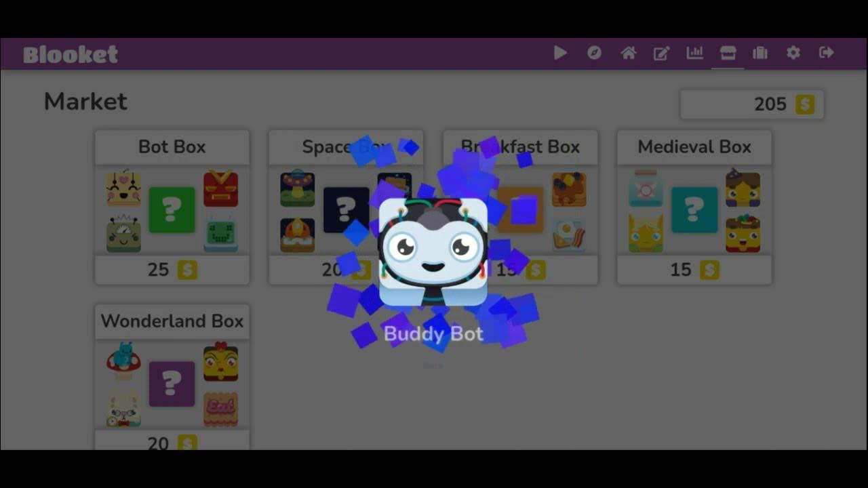Open the Create set pencil icon
This screenshot has width=868, height=488.
click(x=661, y=53)
